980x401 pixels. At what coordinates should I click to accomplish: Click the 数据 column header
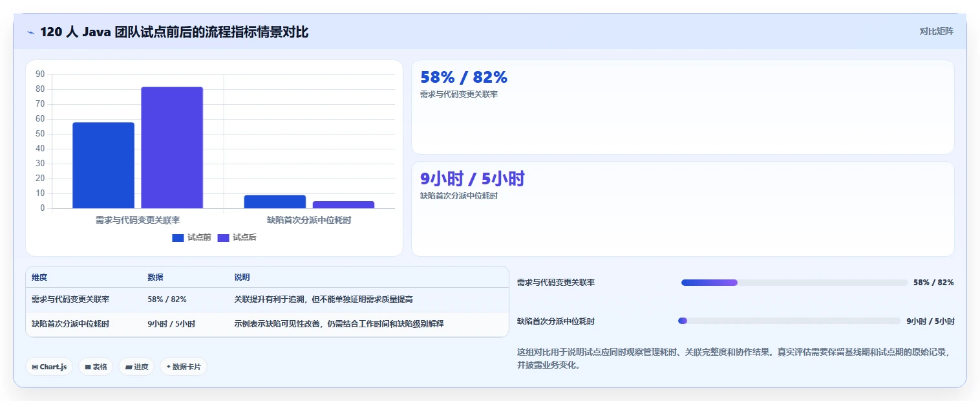(155, 277)
